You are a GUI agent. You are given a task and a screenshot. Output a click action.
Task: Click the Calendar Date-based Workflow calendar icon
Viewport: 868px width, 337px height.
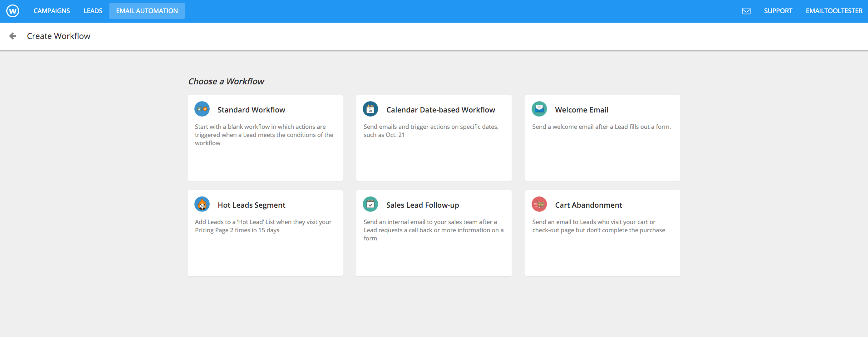tap(370, 109)
